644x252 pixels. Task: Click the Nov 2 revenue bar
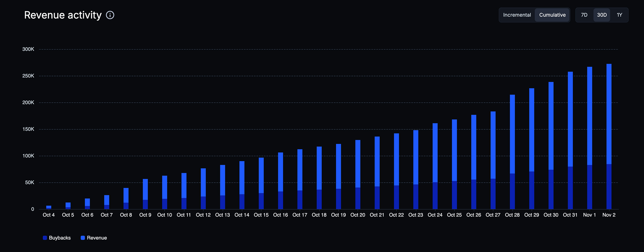point(609,114)
